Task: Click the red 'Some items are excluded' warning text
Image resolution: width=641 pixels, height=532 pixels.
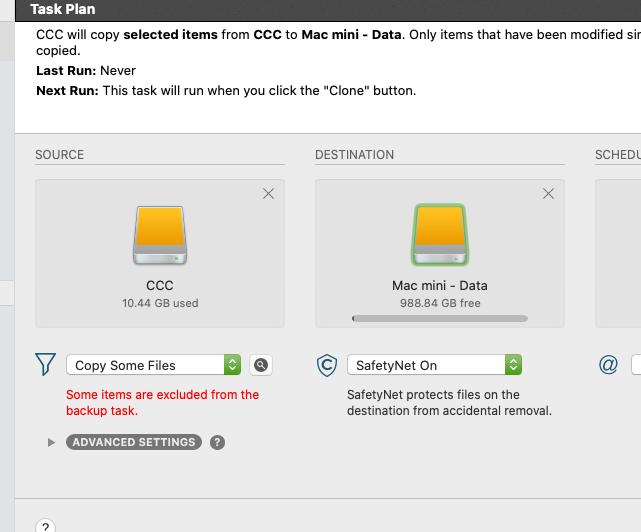Action: 163,403
